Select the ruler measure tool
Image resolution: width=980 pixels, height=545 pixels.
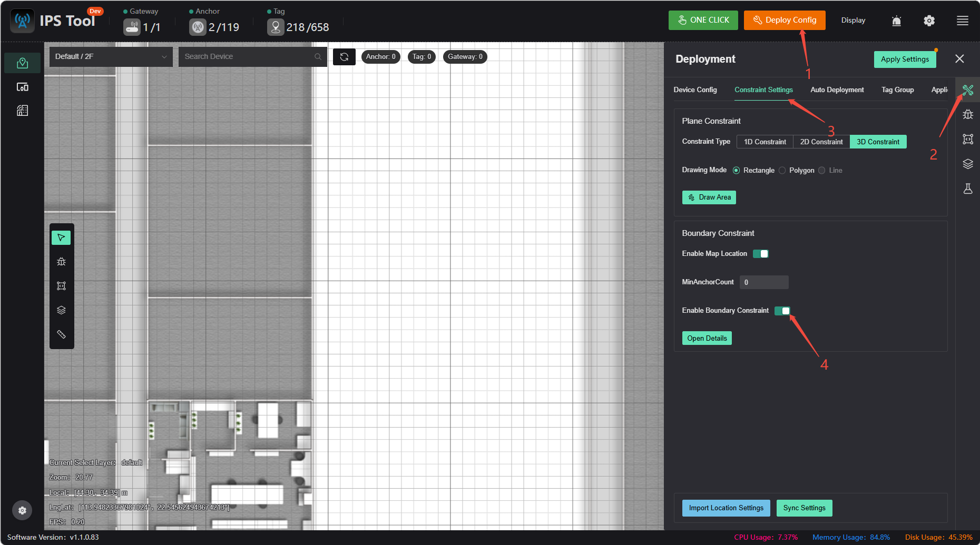pos(61,334)
